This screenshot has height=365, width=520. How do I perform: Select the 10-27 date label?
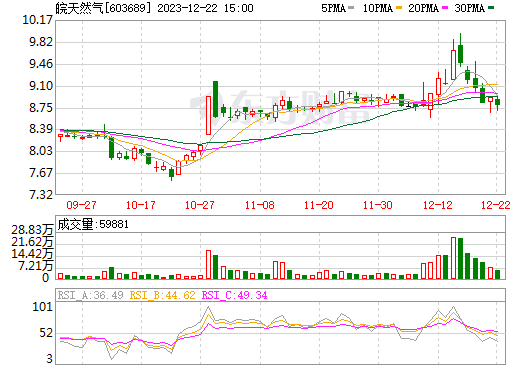click(x=200, y=205)
